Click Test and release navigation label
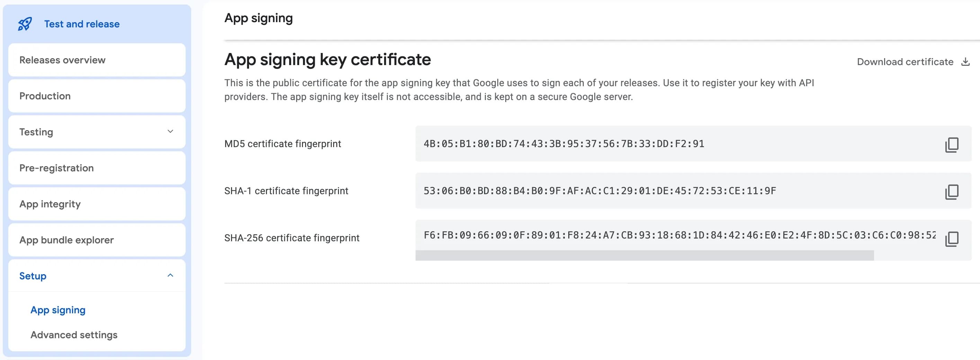Image resolution: width=980 pixels, height=360 pixels. pyautogui.click(x=81, y=24)
